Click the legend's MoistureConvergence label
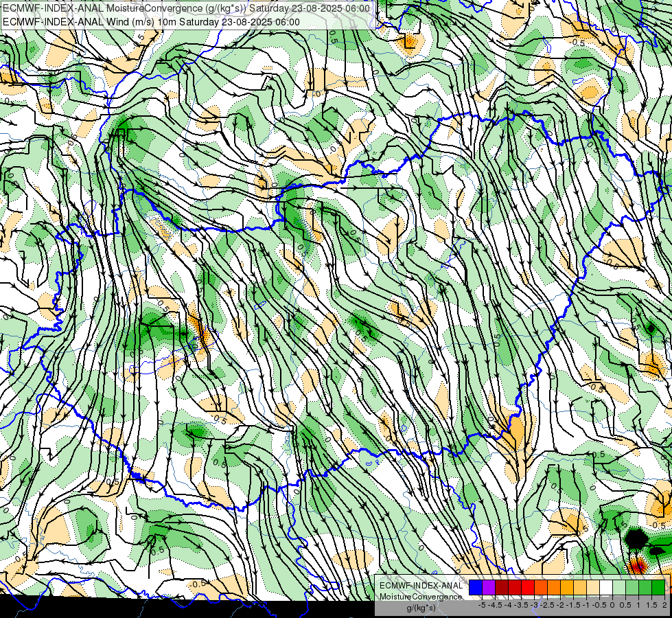The image size is (672, 618). coord(421,597)
